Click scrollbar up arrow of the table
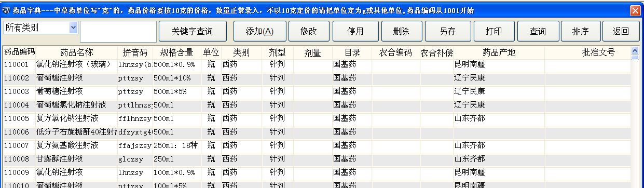 [635, 51]
